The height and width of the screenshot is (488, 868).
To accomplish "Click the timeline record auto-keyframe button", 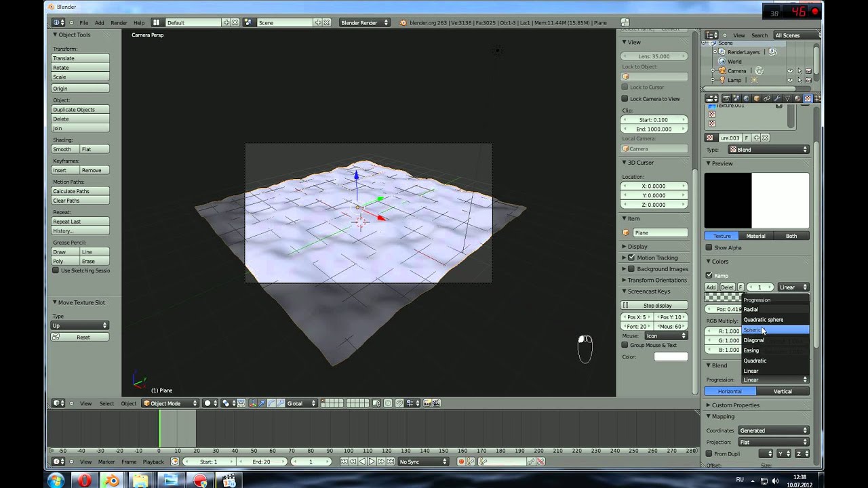I will [461, 462].
